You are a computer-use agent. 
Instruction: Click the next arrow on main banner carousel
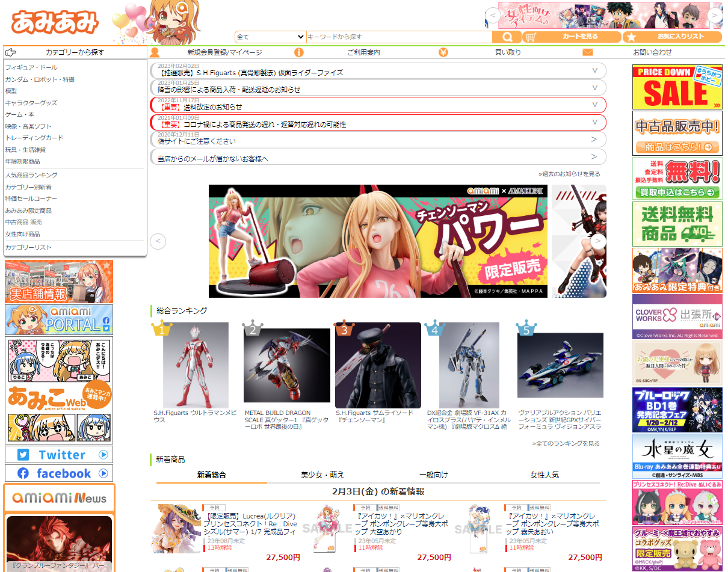tap(598, 241)
